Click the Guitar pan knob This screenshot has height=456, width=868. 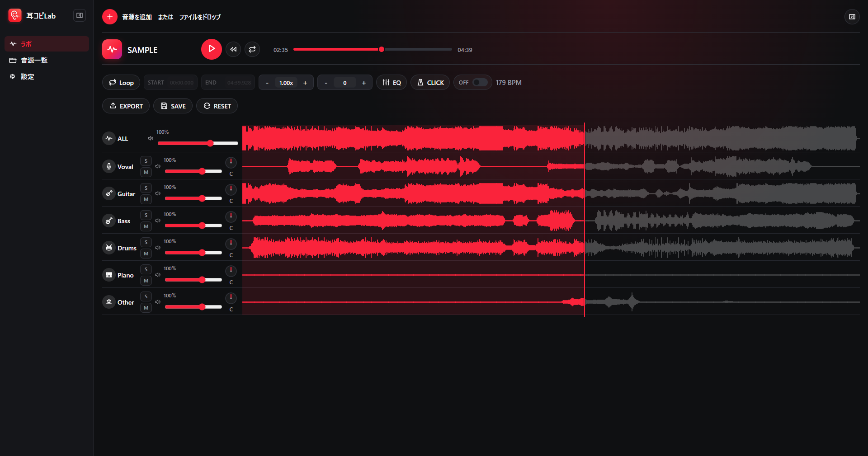click(231, 189)
